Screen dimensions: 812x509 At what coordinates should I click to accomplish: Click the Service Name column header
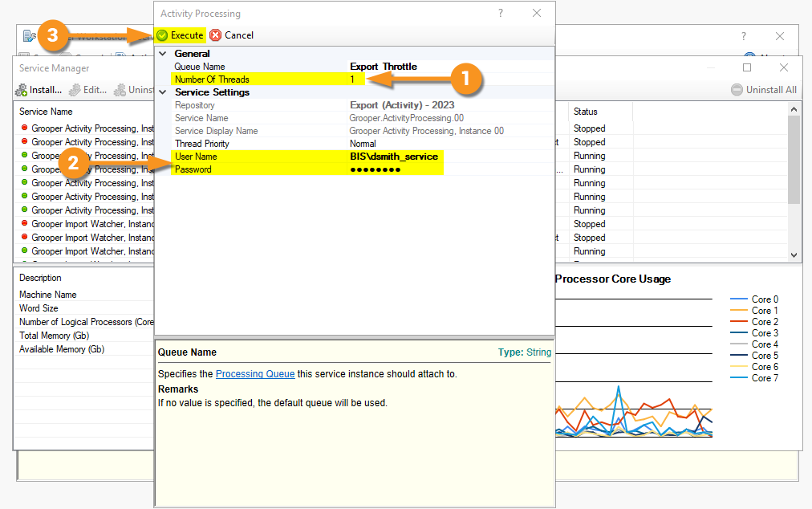tap(46, 112)
